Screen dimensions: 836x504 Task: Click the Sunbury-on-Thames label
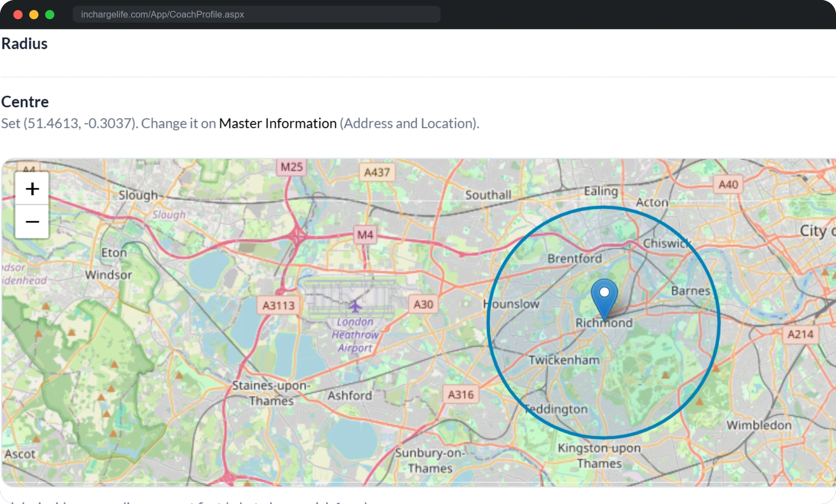(430, 460)
